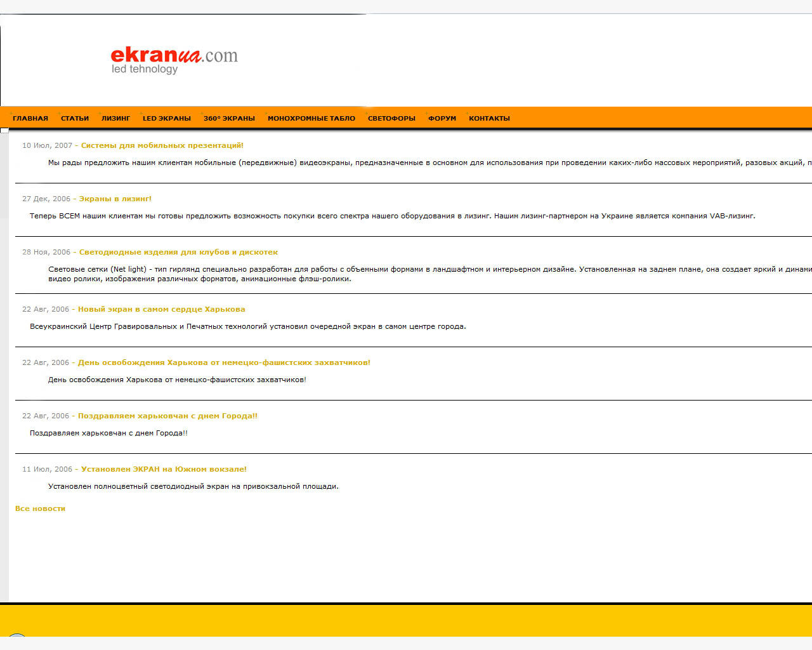Click the 'Все новости' link
The image size is (812, 650).
pos(40,508)
